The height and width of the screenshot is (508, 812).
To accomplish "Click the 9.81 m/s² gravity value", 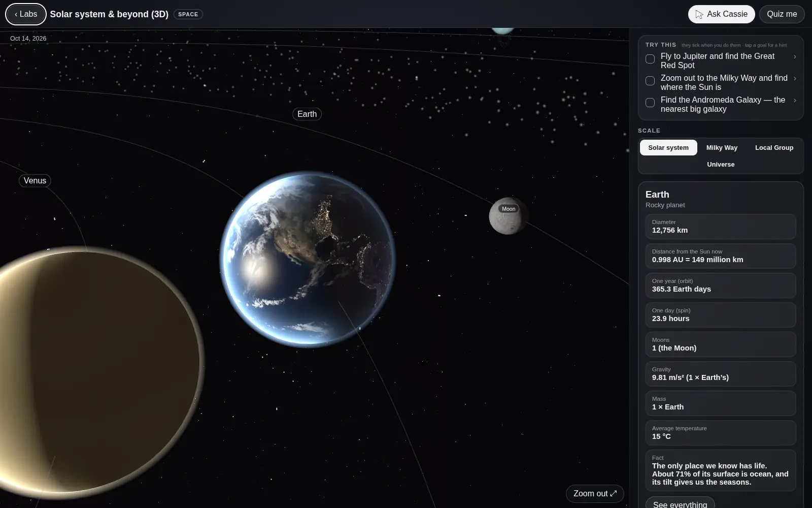I will click(690, 377).
